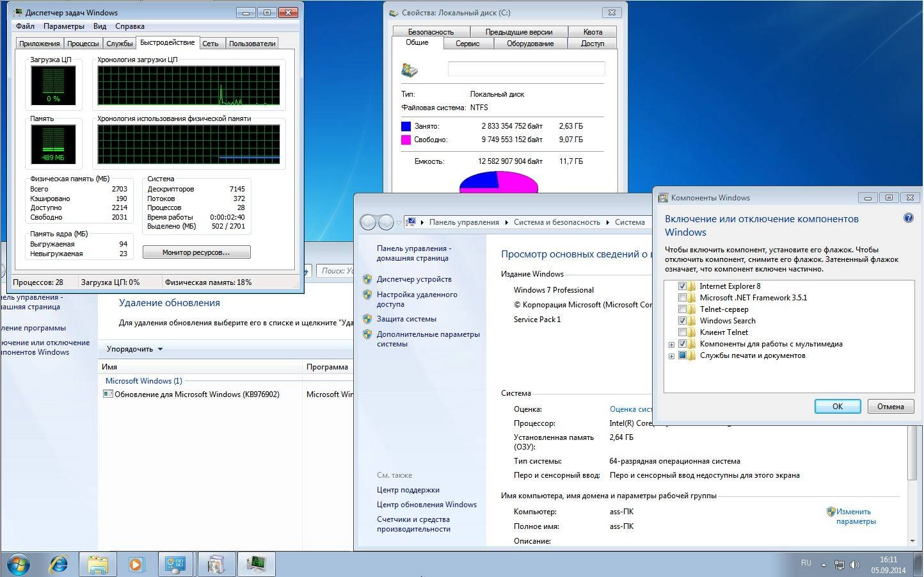Viewport: 924px width, 577px height.
Task: Click the Windows Search folder icon
Action: [692, 321]
